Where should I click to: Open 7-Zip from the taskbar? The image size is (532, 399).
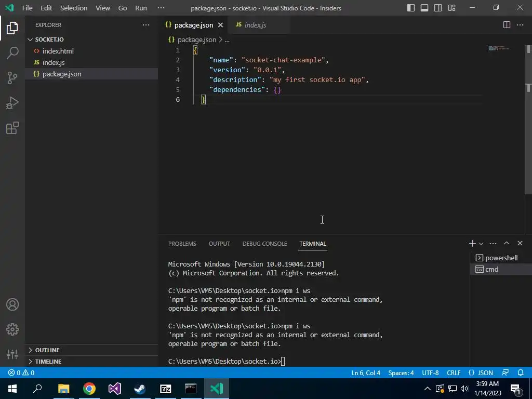[x=165, y=389]
